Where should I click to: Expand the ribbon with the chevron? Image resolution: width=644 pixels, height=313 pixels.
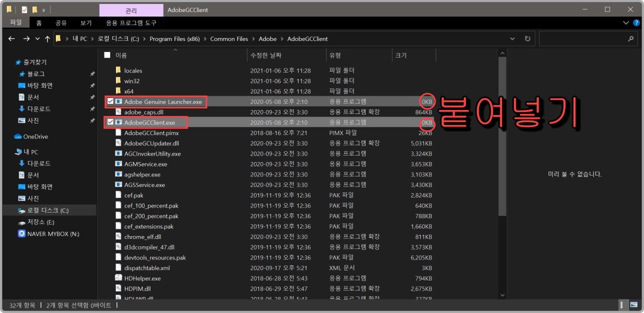626,22
